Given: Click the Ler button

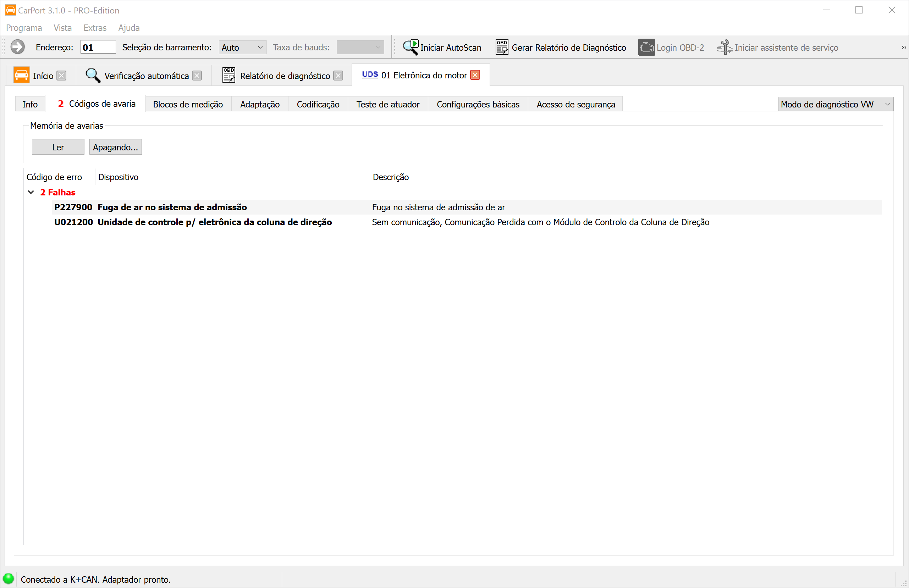Looking at the screenshot, I should (58, 148).
